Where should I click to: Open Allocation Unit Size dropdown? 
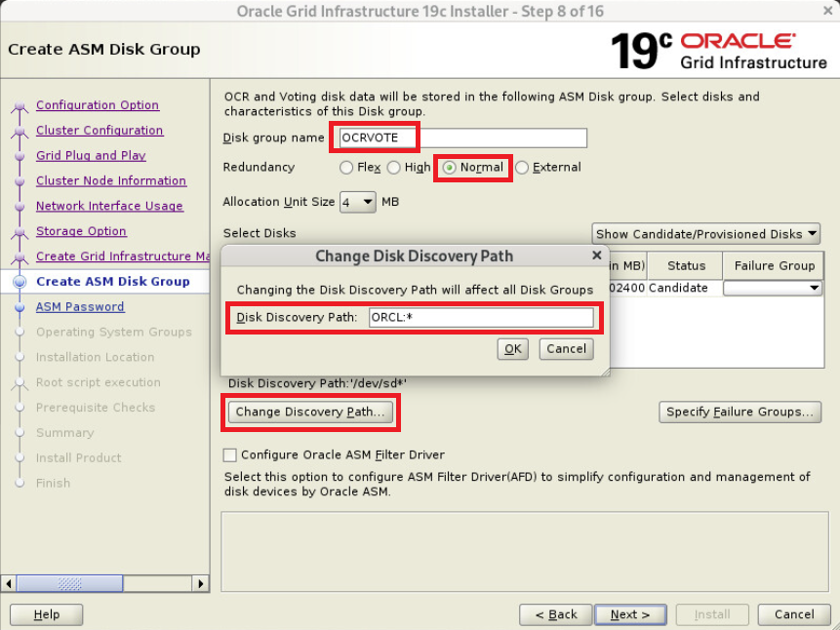point(358,202)
